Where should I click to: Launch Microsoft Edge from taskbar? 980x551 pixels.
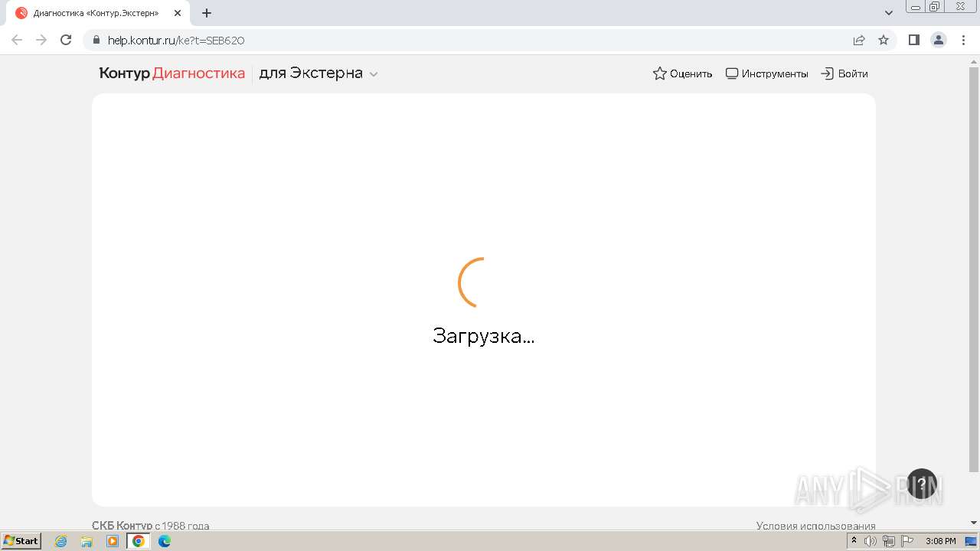point(165,541)
